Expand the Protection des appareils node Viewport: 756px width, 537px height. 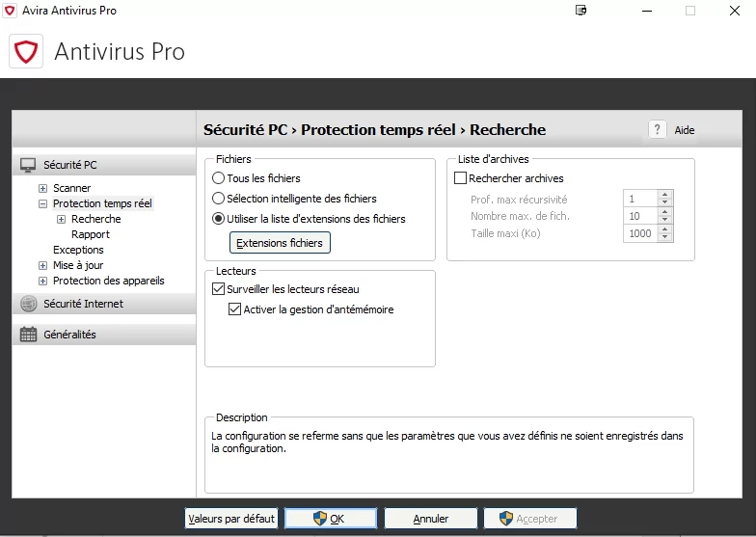click(x=42, y=282)
